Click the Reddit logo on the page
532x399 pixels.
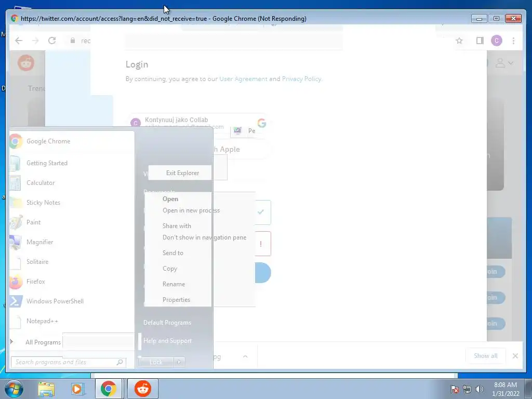pyautogui.click(x=26, y=63)
